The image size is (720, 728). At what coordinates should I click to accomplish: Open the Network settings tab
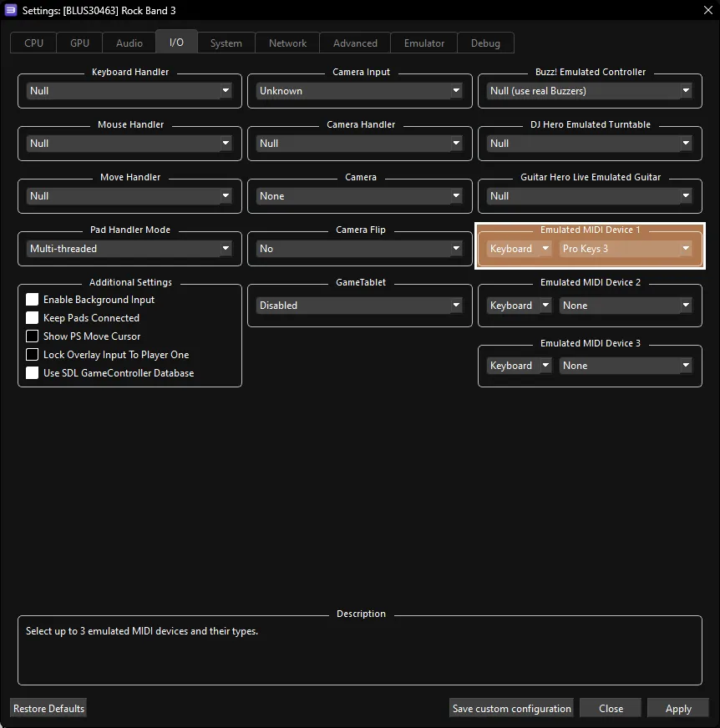pyautogui.click(x=286, y=43)
